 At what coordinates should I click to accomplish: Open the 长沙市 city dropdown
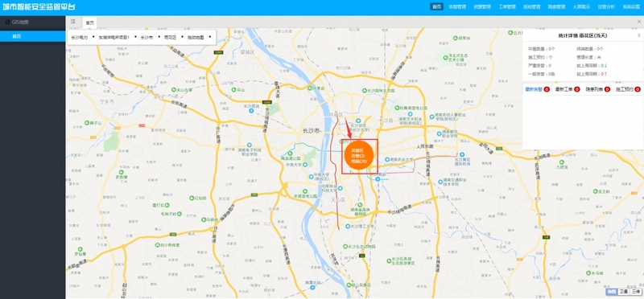[151, 37]
